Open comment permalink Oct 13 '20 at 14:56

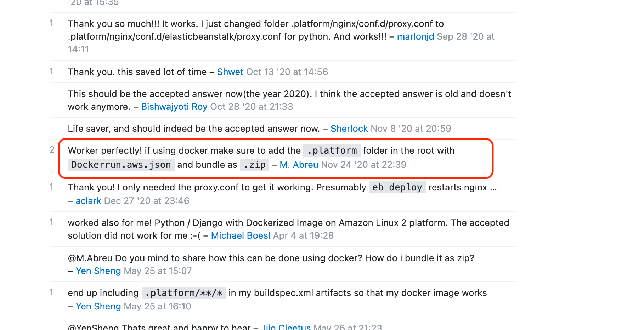[x=287, y=72]
